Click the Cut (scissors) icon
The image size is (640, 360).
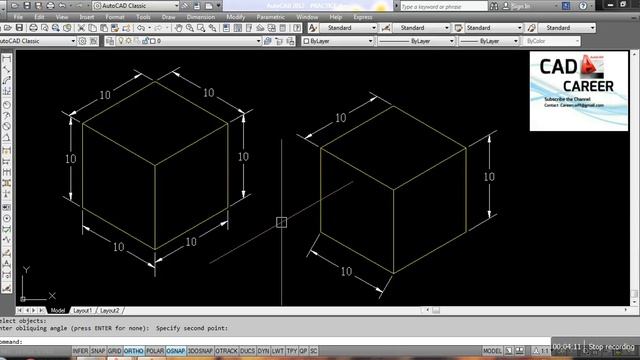click(x=81, y=28)
